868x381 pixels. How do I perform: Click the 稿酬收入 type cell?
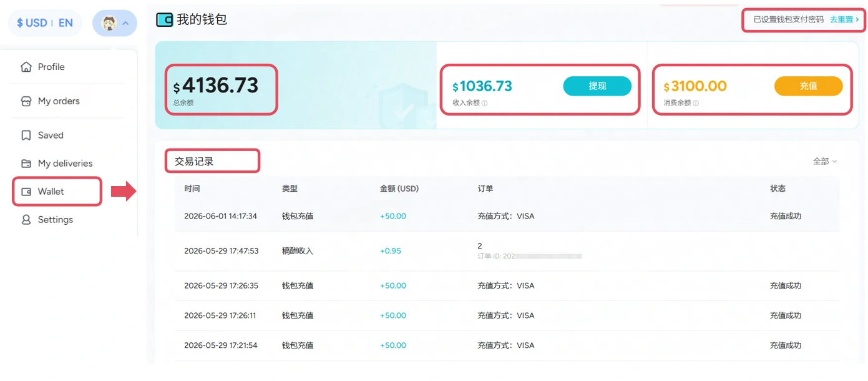298,251
